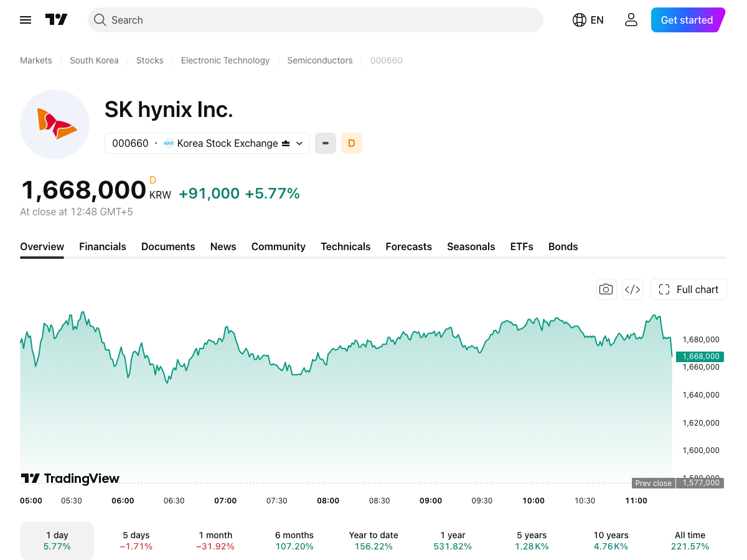The height and width of the screenshot is (560, 747).
Task: Click the Markets breadcrumb link
Action: pos(36,60)
